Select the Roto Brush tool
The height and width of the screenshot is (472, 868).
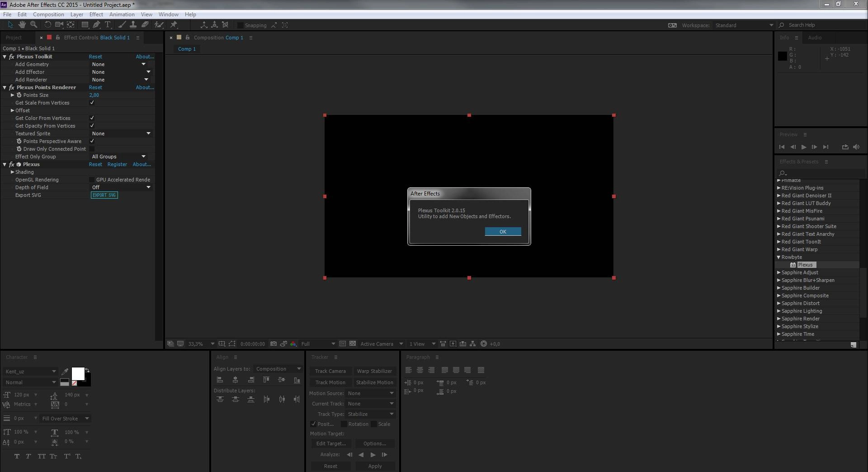(159, 25)
